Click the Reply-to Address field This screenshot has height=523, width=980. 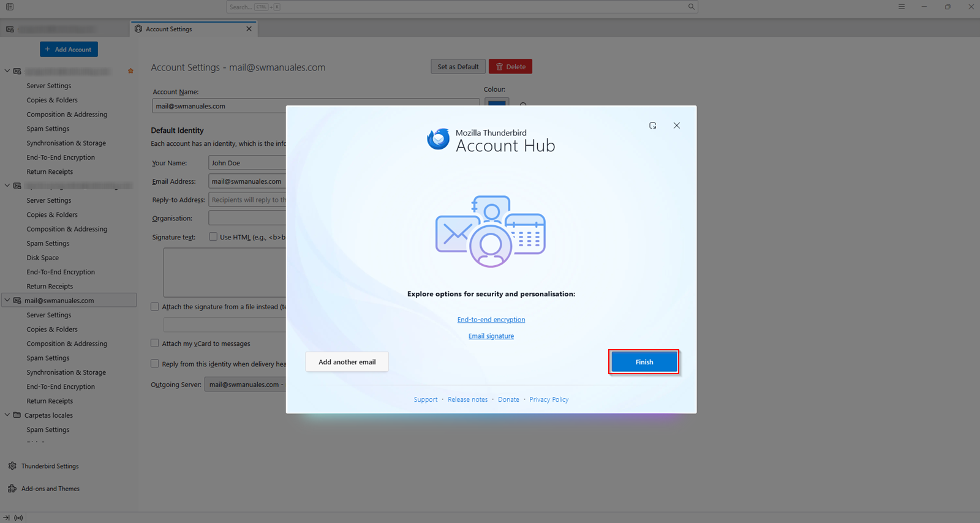pos(247,200)
